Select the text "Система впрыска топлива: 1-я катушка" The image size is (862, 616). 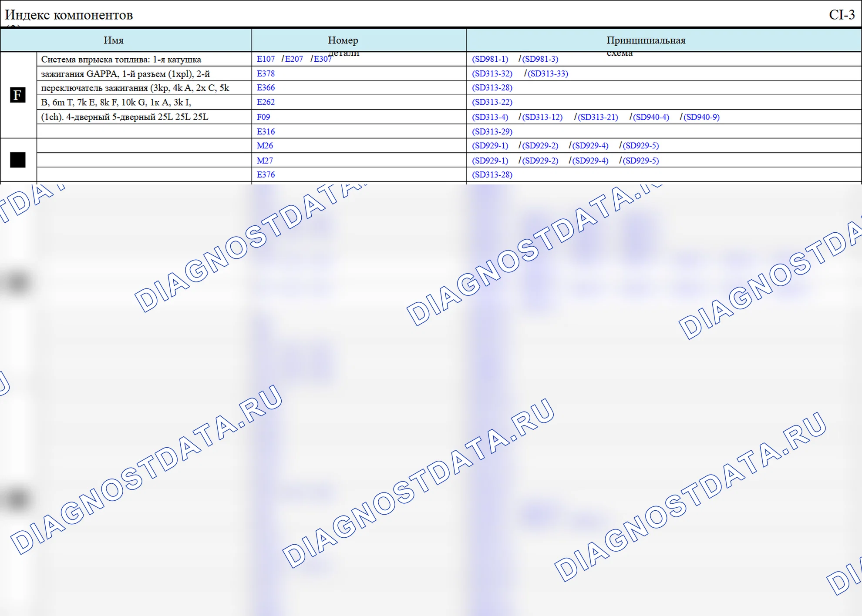121,59
